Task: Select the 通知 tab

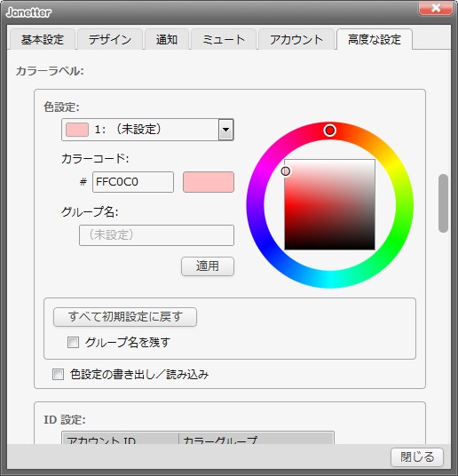Action: coord(167,39)
